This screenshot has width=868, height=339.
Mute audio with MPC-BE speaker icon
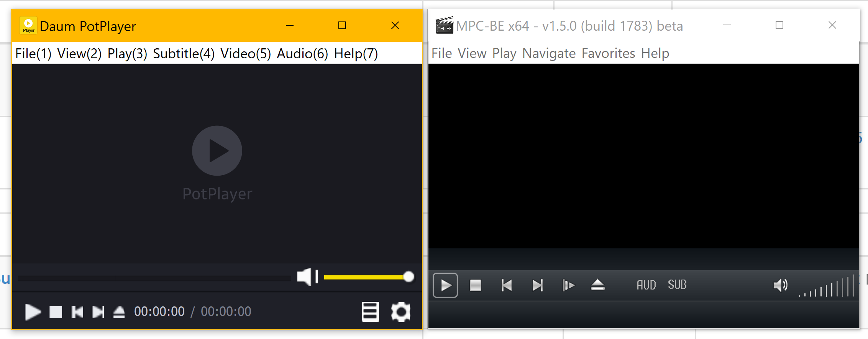tap(780, 285)
